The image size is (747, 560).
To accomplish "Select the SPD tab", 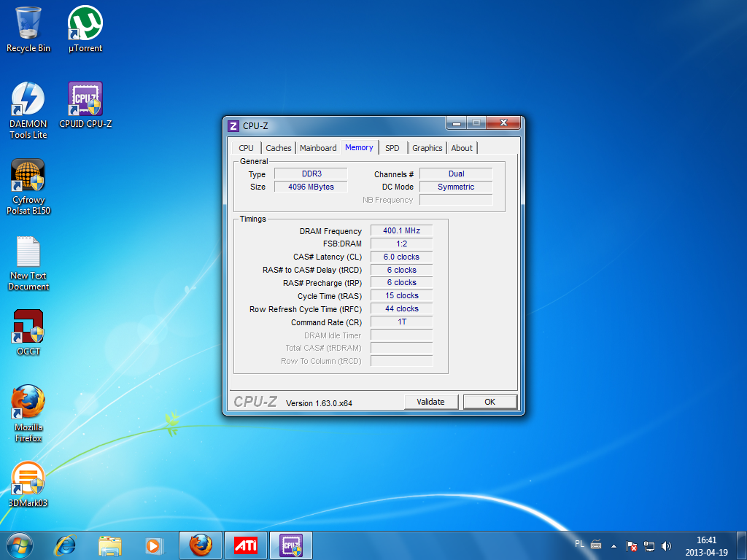I will click(x=392, y=148).
